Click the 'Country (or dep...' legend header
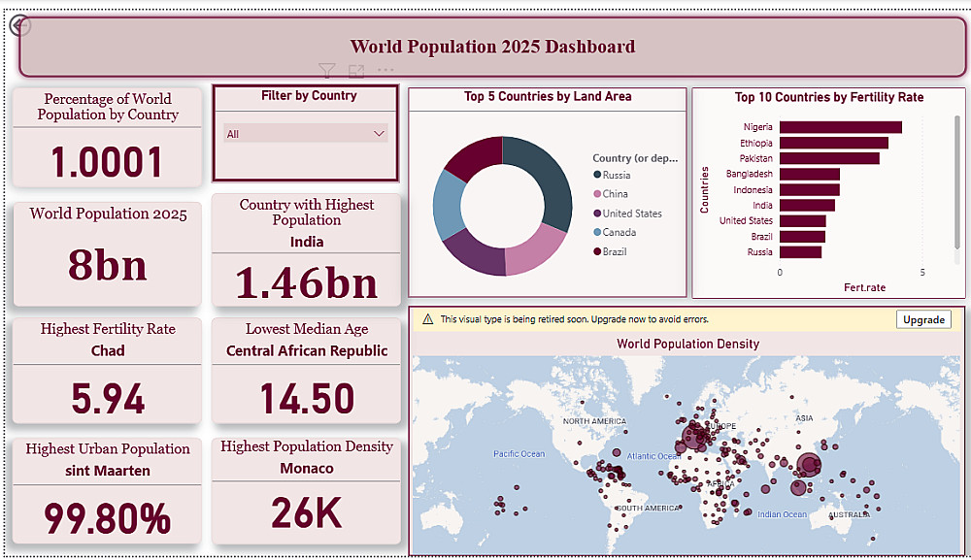Screen dimensions: 971x560 pyautogui.click(x=635, y=158)
